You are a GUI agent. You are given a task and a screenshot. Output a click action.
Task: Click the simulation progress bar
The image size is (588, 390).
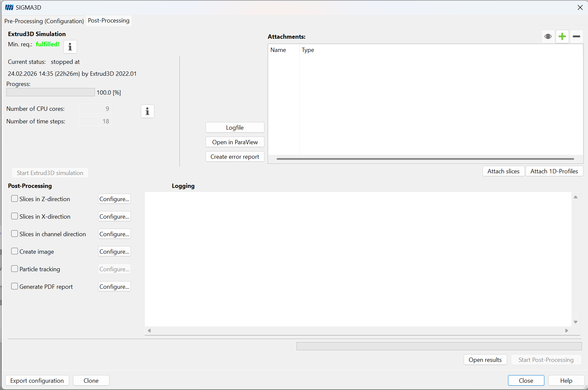tap(51, 92)
